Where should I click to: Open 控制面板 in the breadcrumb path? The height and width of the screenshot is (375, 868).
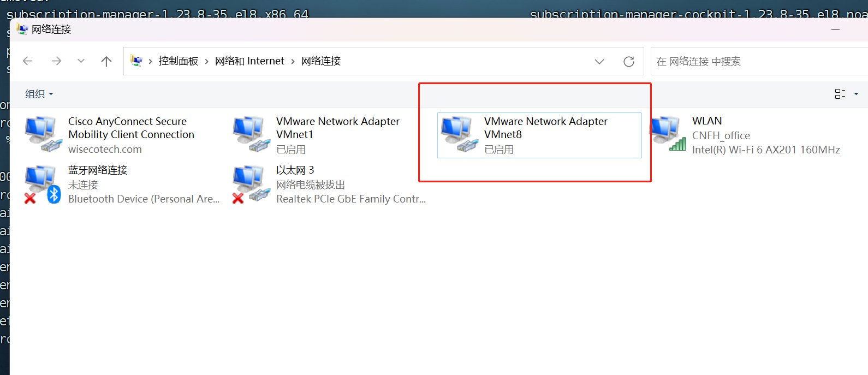[x=179, y=61]
